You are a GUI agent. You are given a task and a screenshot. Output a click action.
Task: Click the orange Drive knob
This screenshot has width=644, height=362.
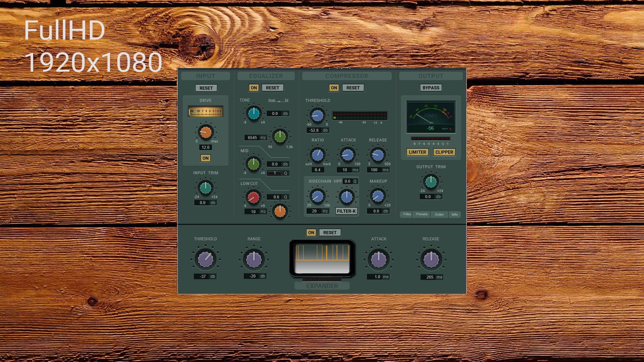(x=206, y=132)
